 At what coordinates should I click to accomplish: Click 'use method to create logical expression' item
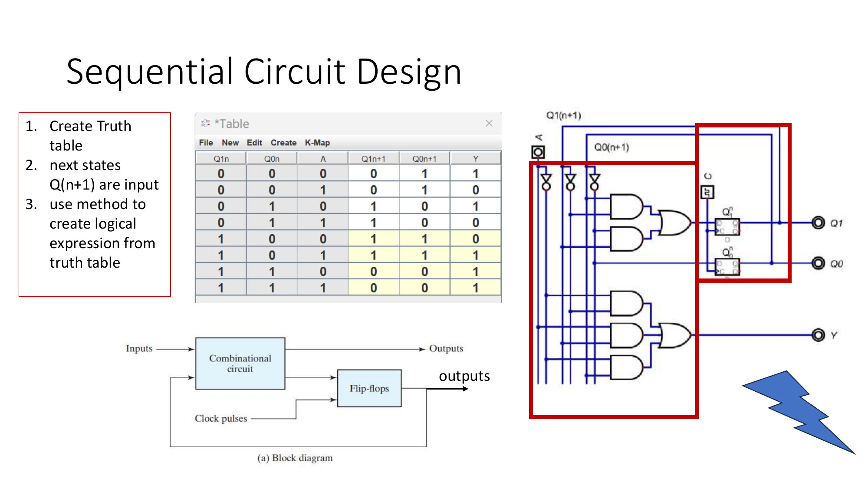[102, 233]
